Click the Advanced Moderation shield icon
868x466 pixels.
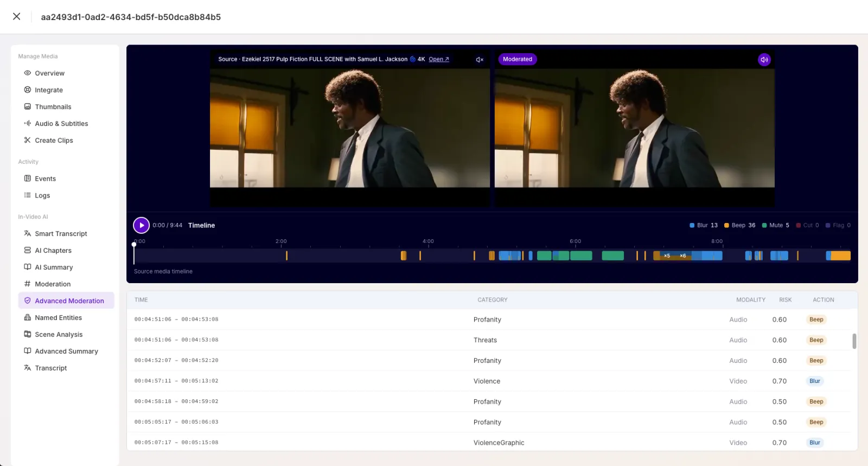click(x=27, y=301)
